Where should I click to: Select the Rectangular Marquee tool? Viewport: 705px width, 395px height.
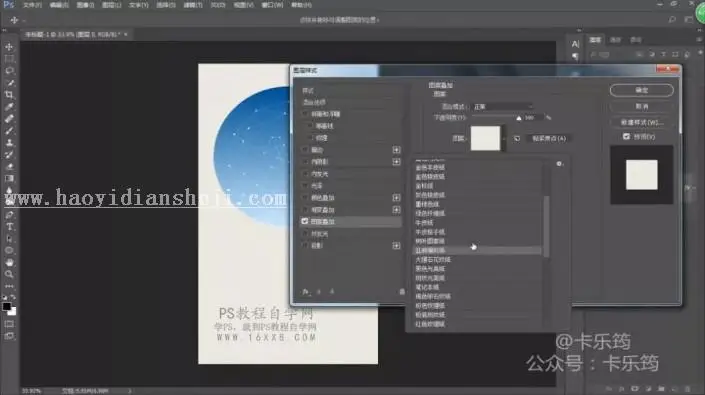(9, 59)
